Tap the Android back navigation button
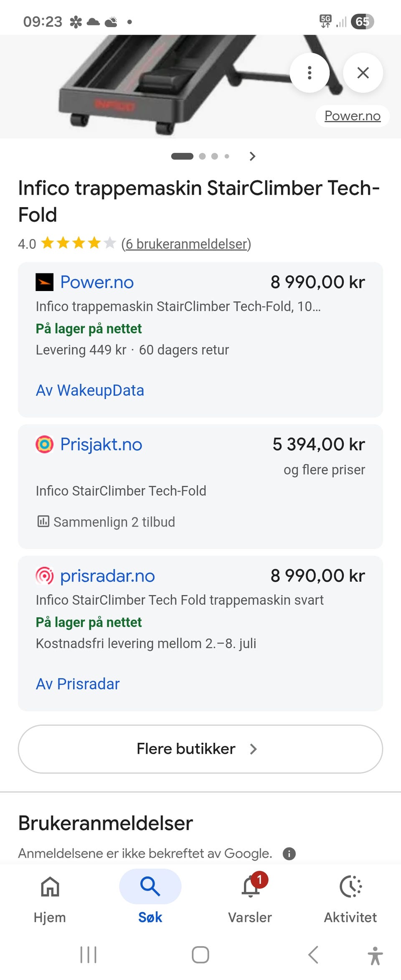This screenshot has width=401, height=980. point(313,955)
